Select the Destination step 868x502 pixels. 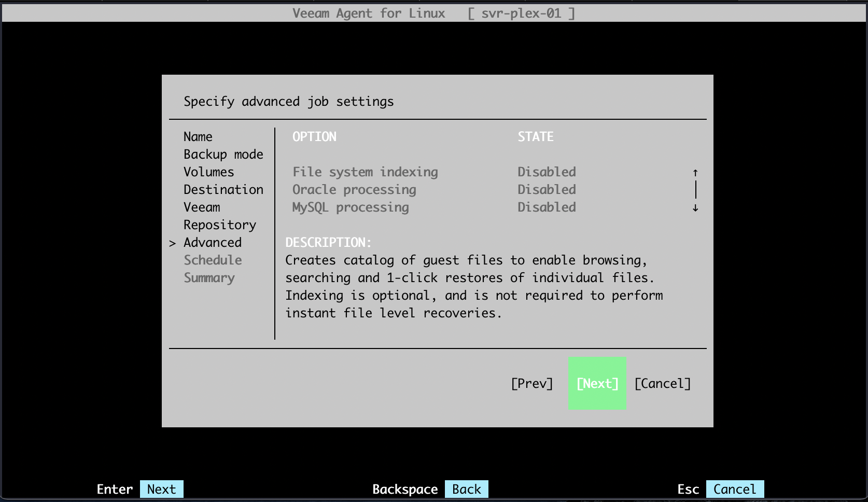[x=223, y=189]
